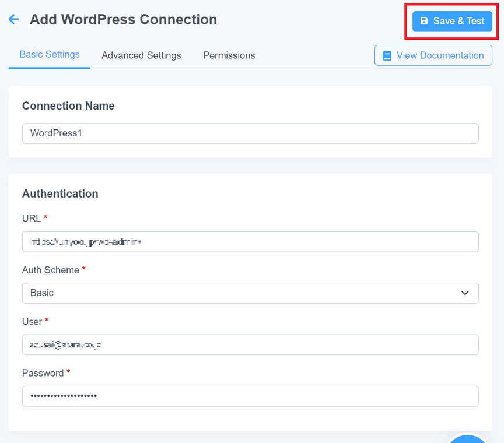Open the Permissions tab
The height and width of the screenshot is (443, 504).
pos(229,55)
